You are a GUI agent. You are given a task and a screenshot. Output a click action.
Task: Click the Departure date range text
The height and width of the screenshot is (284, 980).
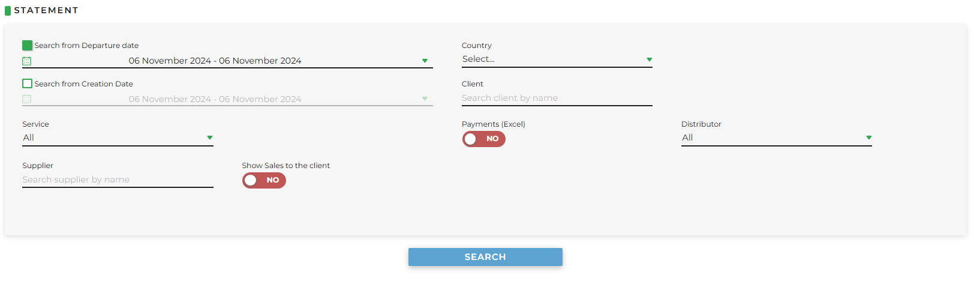point(215,61)
